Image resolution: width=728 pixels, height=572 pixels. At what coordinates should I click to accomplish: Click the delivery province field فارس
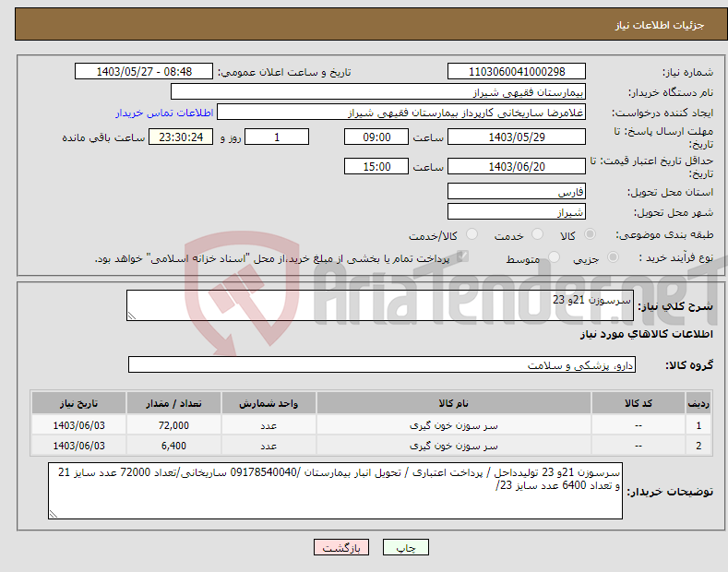pyautogui.click(x=517, y=191)
